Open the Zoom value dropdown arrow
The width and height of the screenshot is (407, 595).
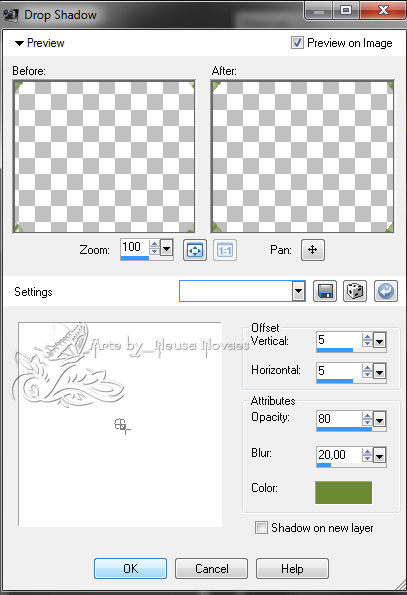pyautogui.click(x=167, y=248)
